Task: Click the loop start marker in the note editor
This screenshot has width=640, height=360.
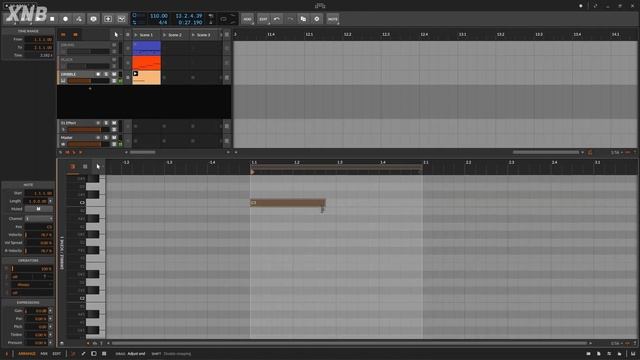Action: (253, 172)
